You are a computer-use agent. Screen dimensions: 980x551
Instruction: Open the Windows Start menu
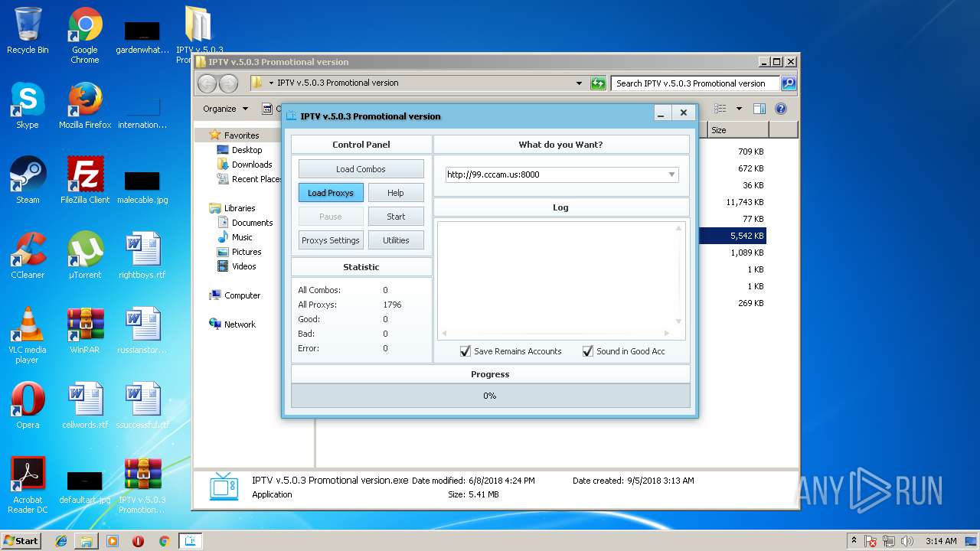(x=21, y=540)
